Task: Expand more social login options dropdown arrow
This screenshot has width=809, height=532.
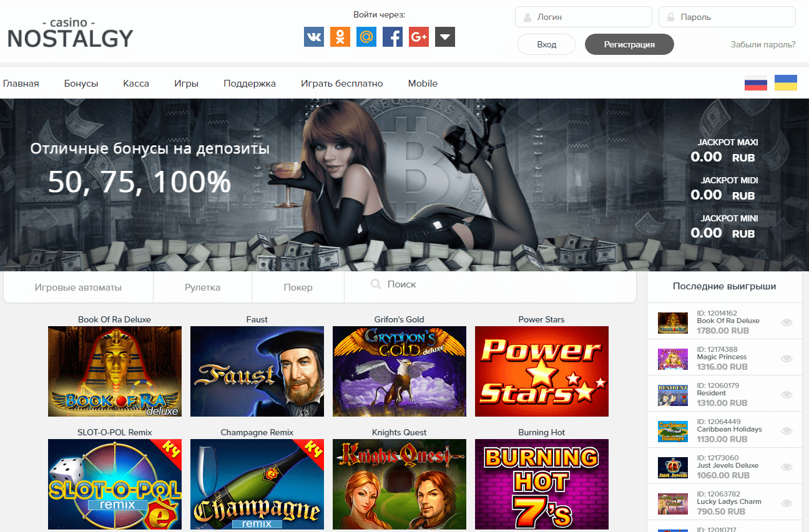Action: (445, 37)
